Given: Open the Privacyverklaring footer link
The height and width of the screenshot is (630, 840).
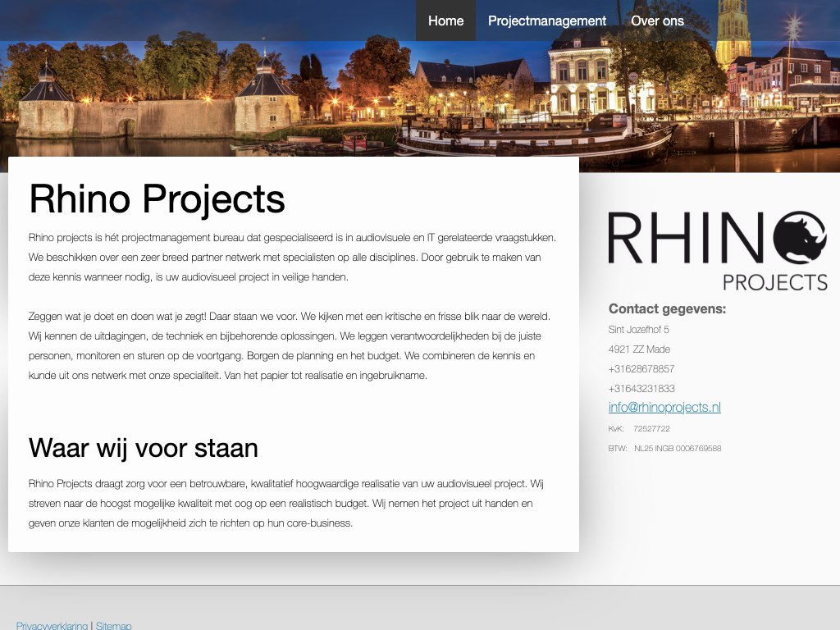Looking at the screenshot, I should (x=52, y=626).
